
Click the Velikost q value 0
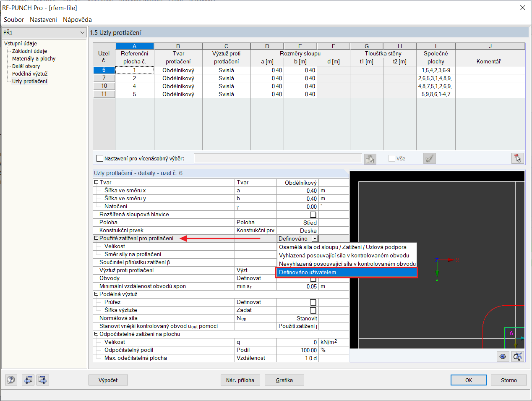pos(297,342)
